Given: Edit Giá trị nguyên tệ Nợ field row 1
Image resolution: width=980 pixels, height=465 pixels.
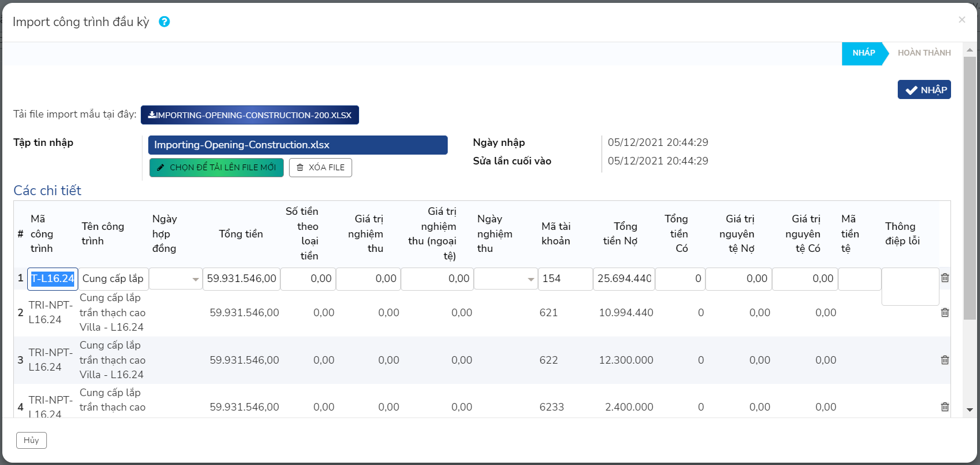Looking at the screenshot, I should 738,279.
